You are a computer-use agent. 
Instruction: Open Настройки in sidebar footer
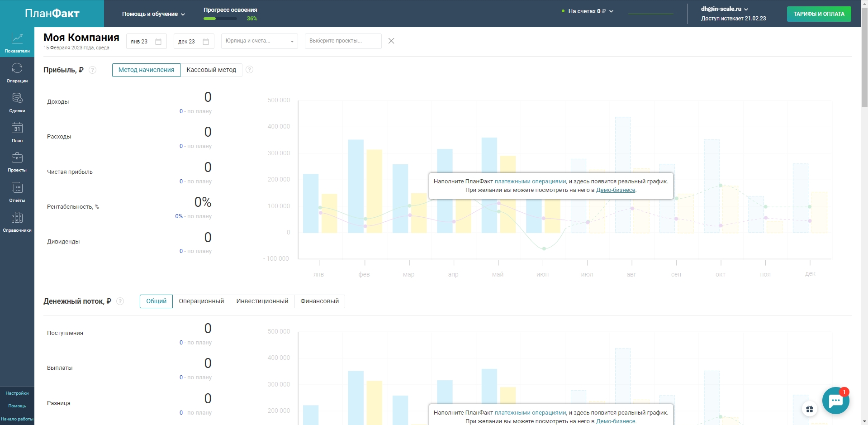click(x=17, y=393)
